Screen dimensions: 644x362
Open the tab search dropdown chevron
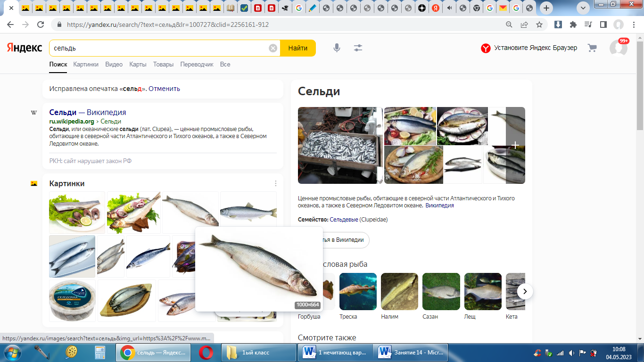click(x=583, y=8)
